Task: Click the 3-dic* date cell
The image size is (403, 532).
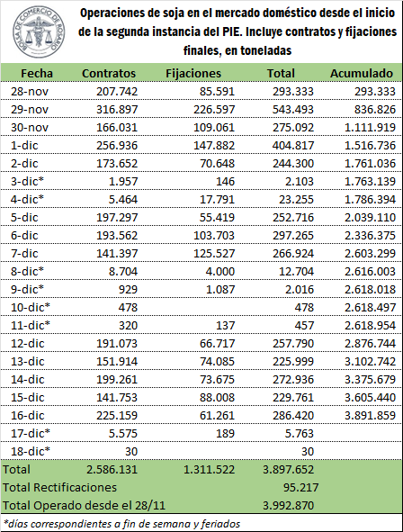Action: pyautogui.click(x=27, y=182)
